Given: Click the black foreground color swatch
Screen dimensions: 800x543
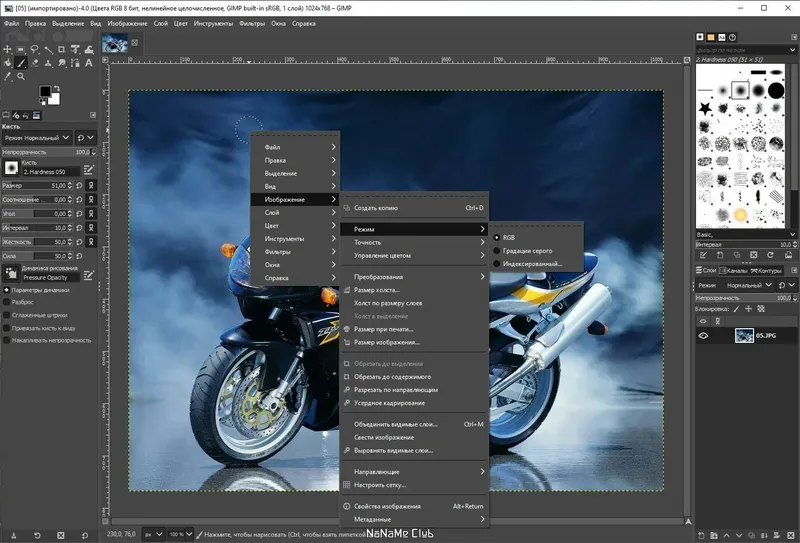Looking at the screenshot, I should 45,92.
